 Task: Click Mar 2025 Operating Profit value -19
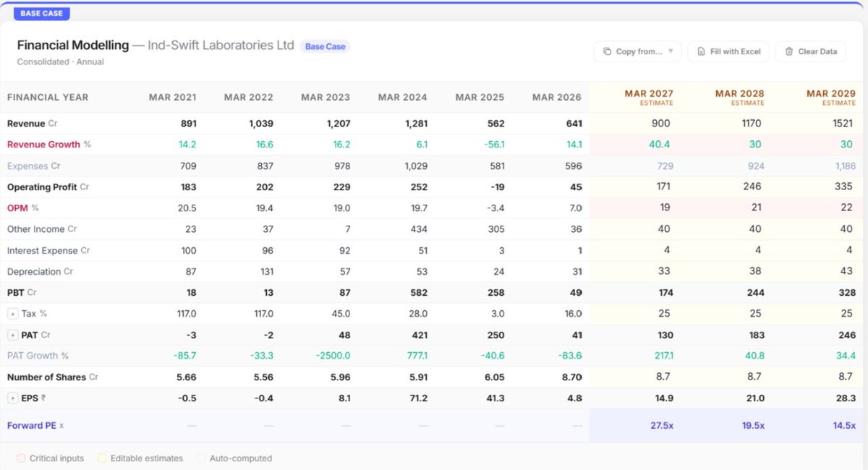tap(497, 187)
